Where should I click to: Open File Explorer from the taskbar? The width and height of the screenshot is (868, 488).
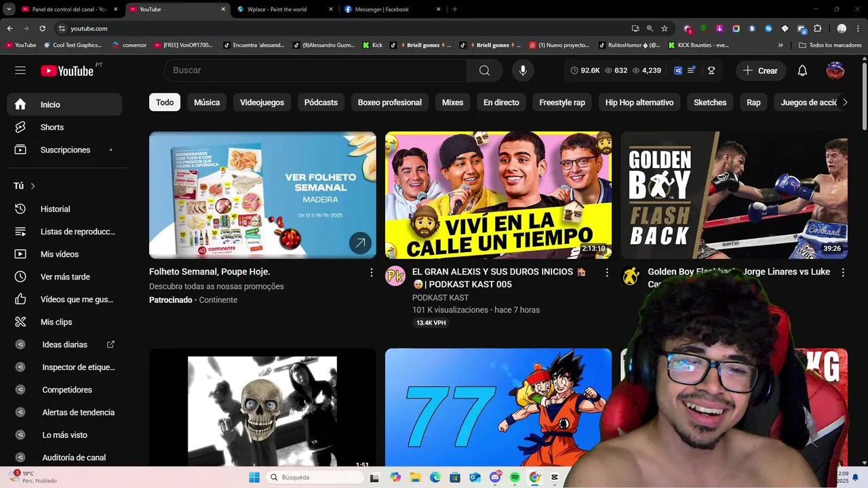click(x=415, y=477)
